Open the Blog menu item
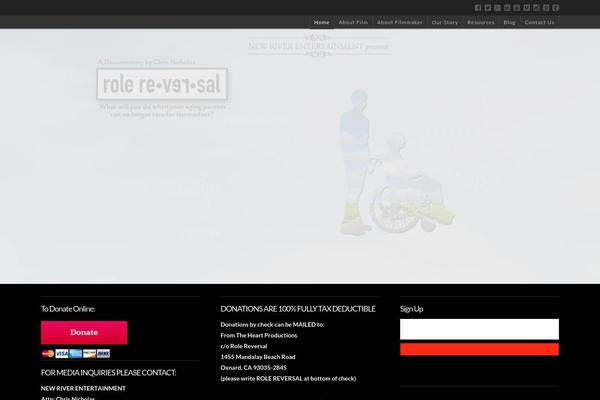600x400 pixels. point(509,22)
